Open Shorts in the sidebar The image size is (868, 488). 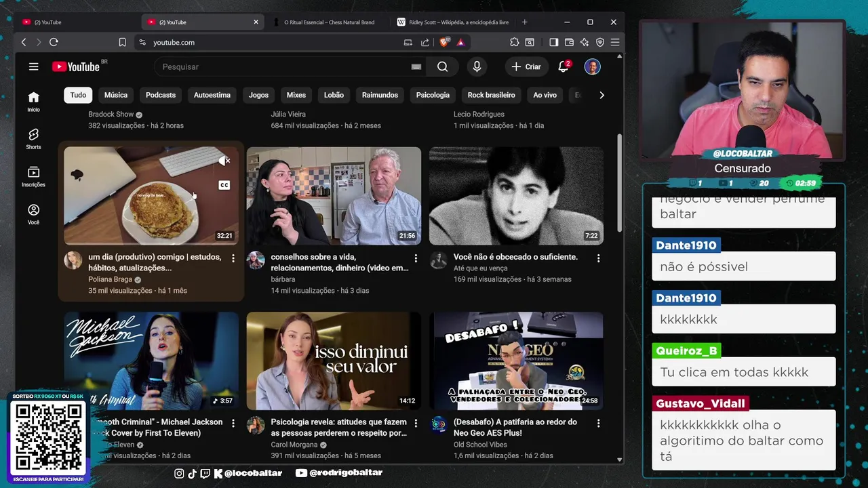(x=33, y=139)
